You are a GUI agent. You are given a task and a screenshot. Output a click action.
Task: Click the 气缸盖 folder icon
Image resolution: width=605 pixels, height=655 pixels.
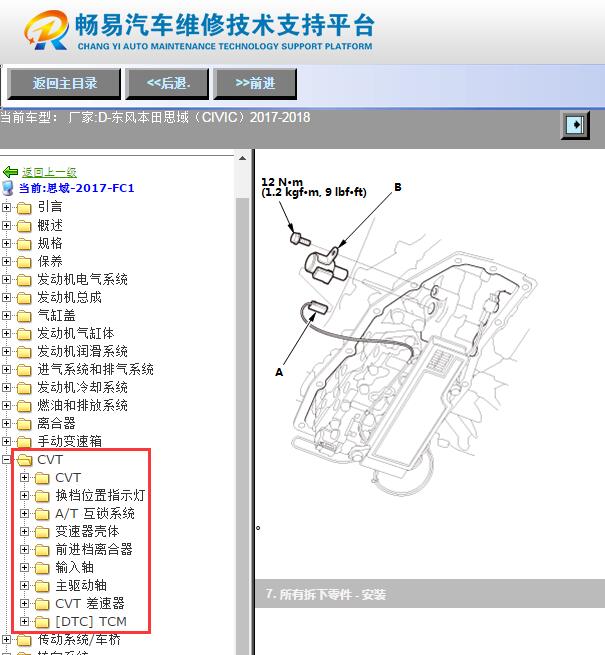(x=24, y=315)
